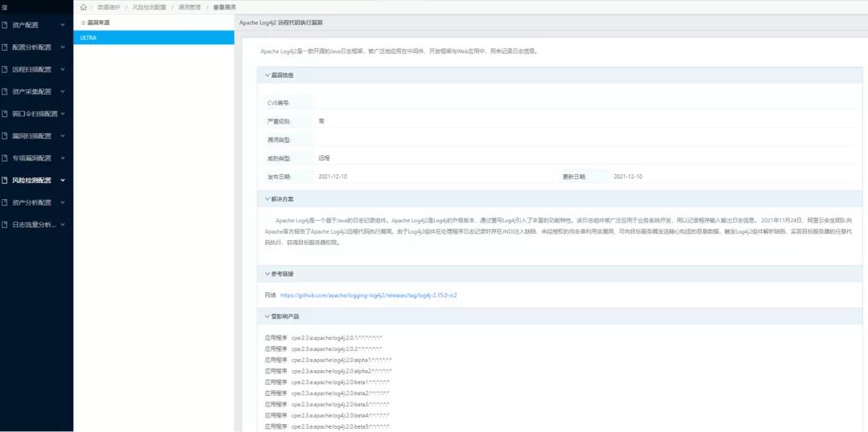Click the 日志流量分析 page icon in sidebar
This screenshot has height=432, width=868.
(x=5, y=225)
